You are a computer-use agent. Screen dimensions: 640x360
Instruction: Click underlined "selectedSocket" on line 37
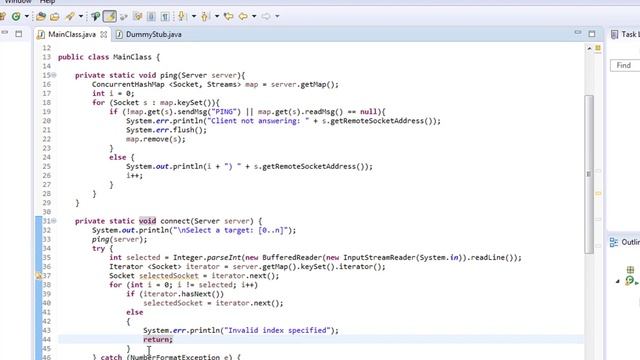169,276
